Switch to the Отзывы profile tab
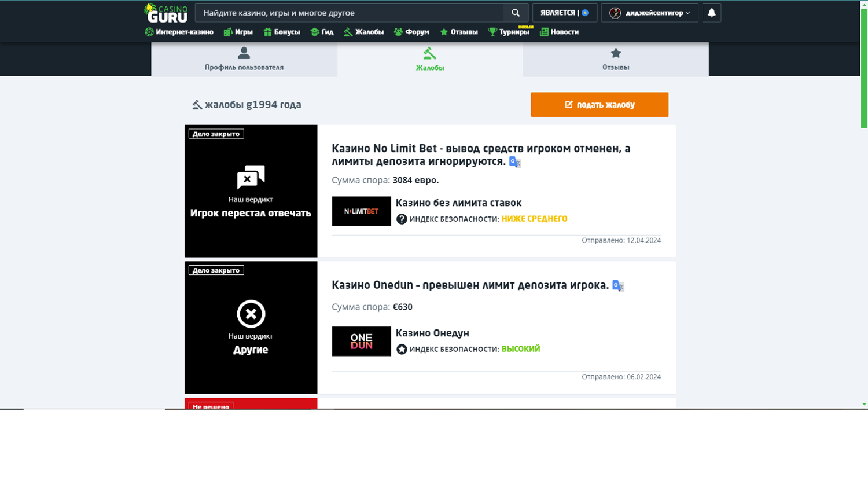This screenshot has height=503, width=868. click(615, 59)
